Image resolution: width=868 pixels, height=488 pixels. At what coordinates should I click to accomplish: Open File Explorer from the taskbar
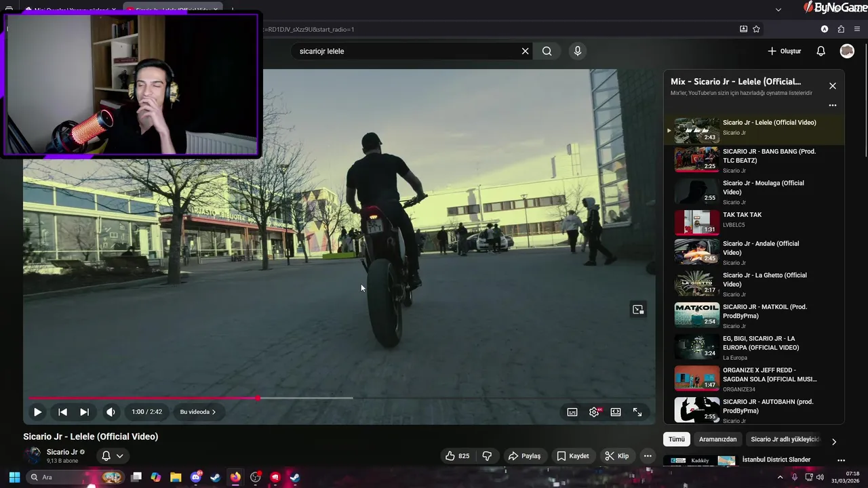[x=176, y=477]
